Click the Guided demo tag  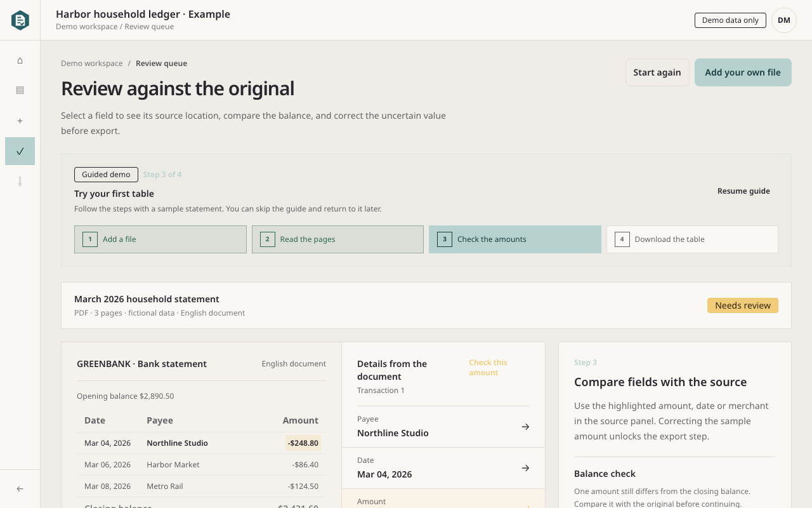click(x=106, y=175)
